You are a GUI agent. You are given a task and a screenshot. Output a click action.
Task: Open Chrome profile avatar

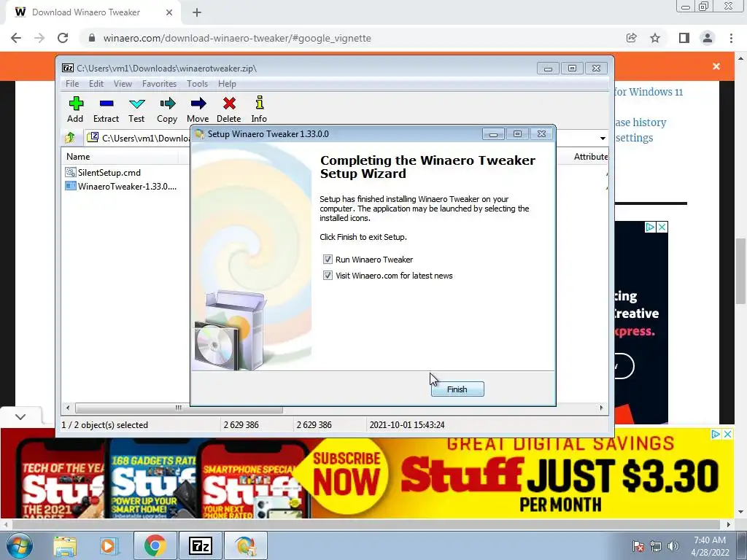coord(708,38)
